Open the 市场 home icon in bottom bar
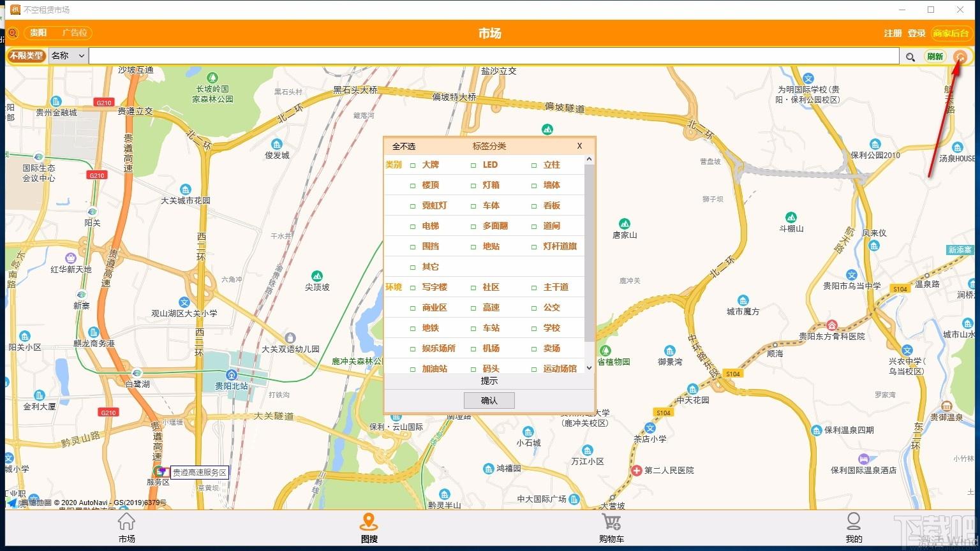The height and width of the screenshot is (551, 980). pyautogui.click(x=126, y=522)
